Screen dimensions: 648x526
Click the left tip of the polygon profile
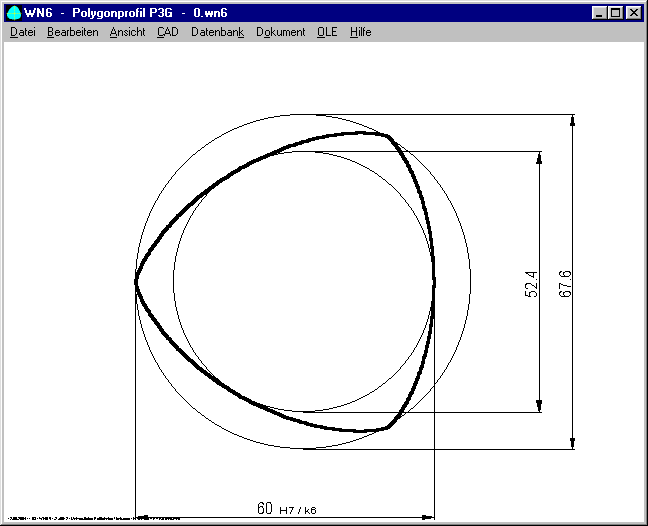point(137,282)
